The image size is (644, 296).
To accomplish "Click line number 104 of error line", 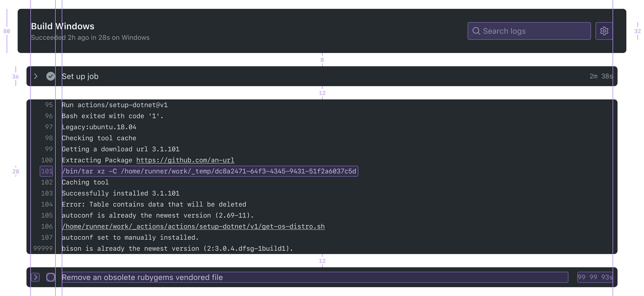I will pyautogui.click(x=47, y=204).
